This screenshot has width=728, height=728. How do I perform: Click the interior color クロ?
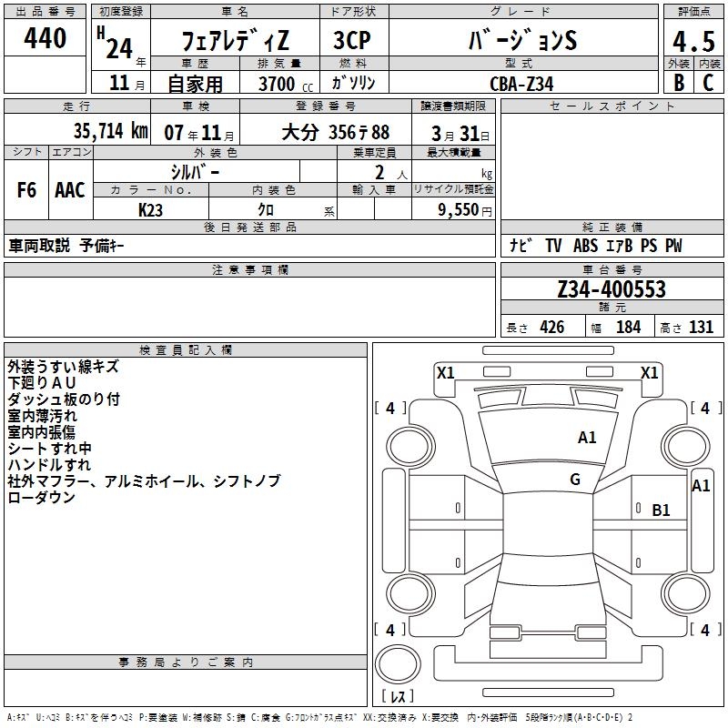click(x=266, y=210)
